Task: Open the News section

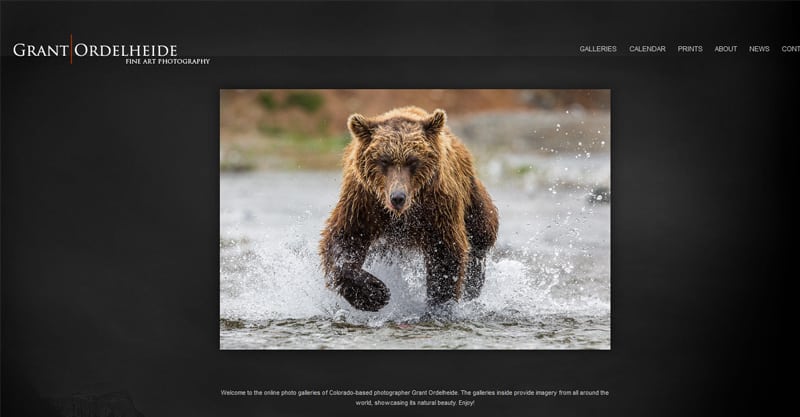Action: tap(759, 49)
